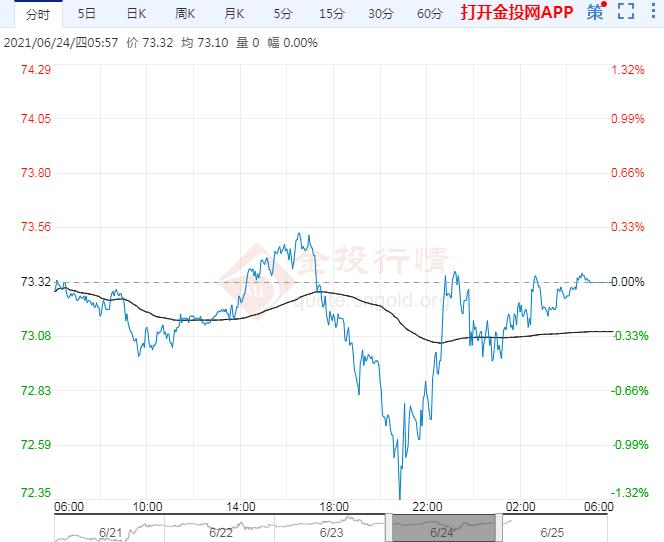Viewport: 664px width, 542px height.
Task: Click the fullscreen expand icon
Action: 626,13
